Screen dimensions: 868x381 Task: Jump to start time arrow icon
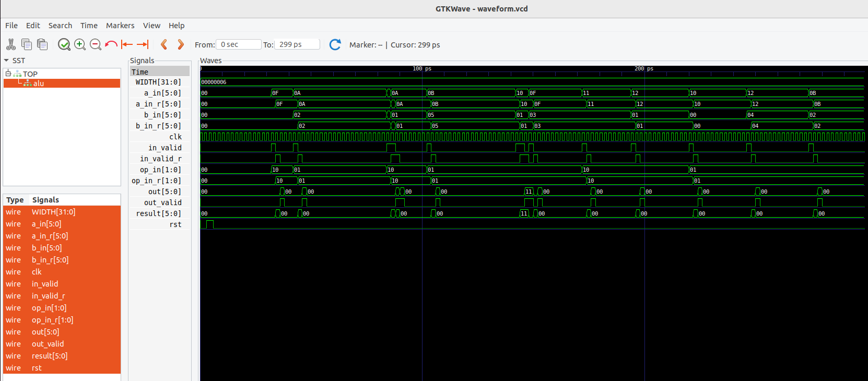[127, 44]
